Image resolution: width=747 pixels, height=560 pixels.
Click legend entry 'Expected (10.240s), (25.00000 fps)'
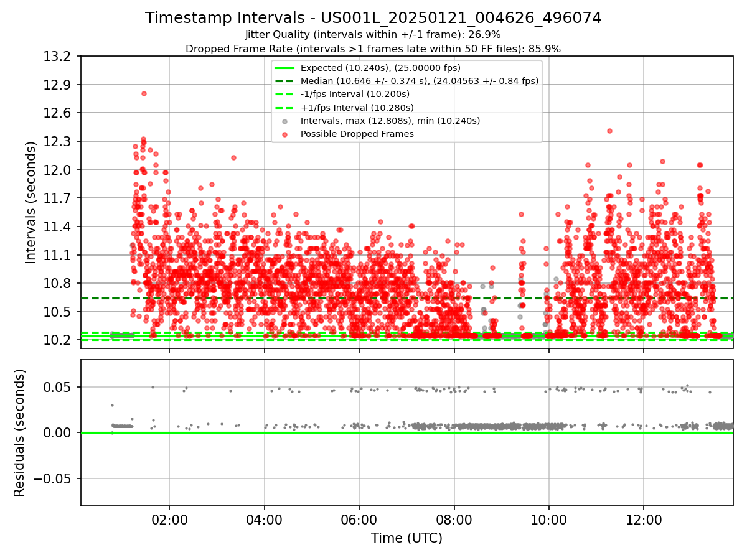pyautogui.click(x=380, y=68)
